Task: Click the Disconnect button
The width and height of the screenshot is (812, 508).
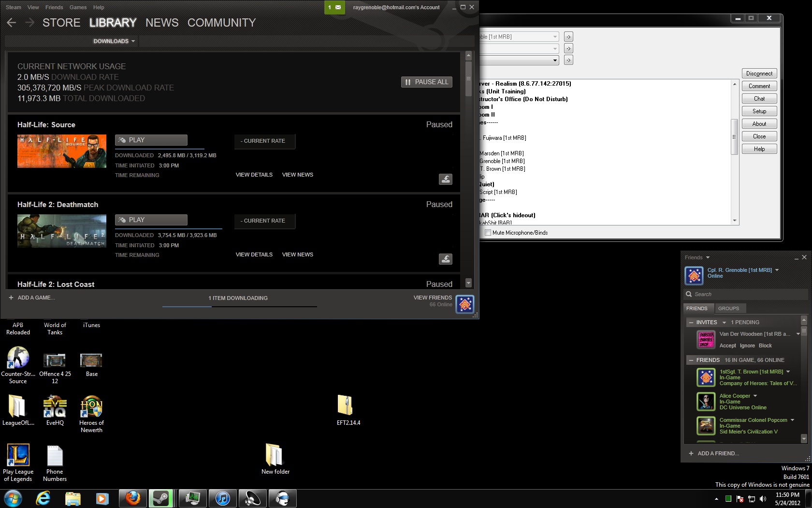Action: click(759, 74)
